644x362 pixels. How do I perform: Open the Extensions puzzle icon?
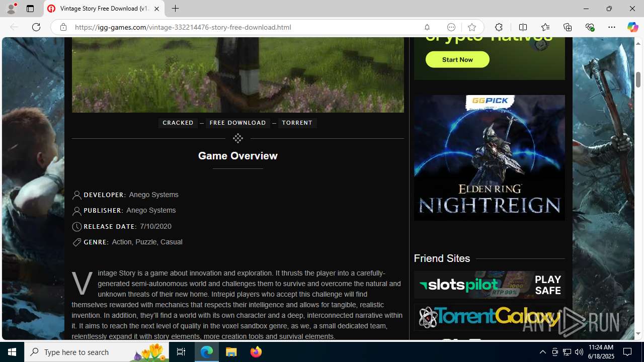coord(499,27)
